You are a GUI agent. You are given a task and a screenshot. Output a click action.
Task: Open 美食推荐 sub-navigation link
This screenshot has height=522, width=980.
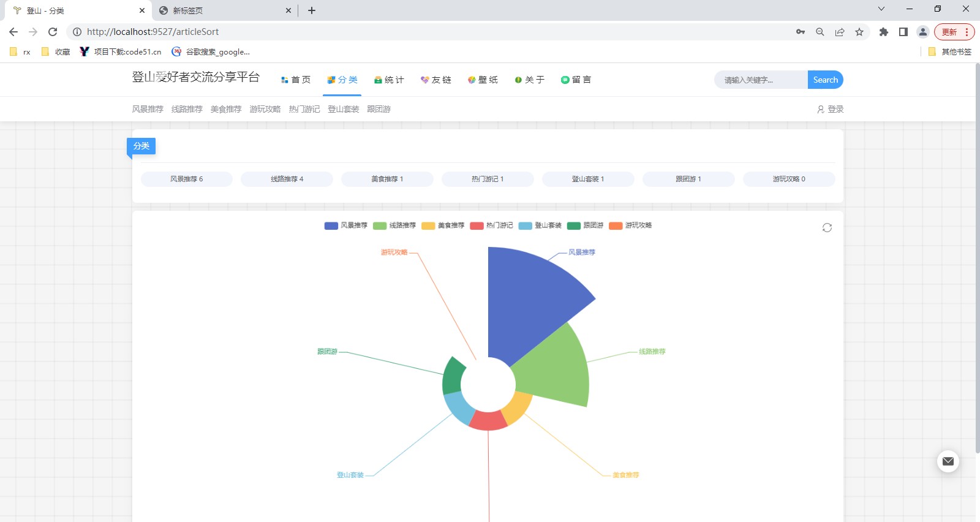click(226, 109)
